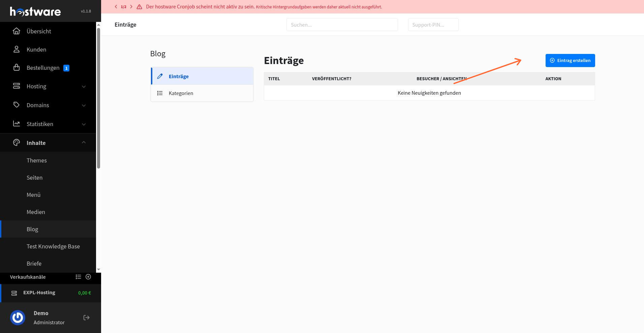Image resolution: width=644 pixels, height=333 pixels.
Task: Open the Kunden menu item
Action: 48,49
